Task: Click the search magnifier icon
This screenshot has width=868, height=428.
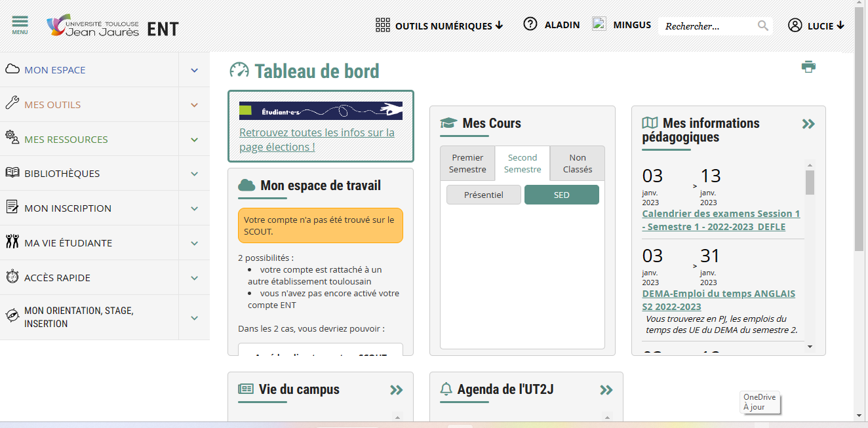Action: (x=763, y=26)
